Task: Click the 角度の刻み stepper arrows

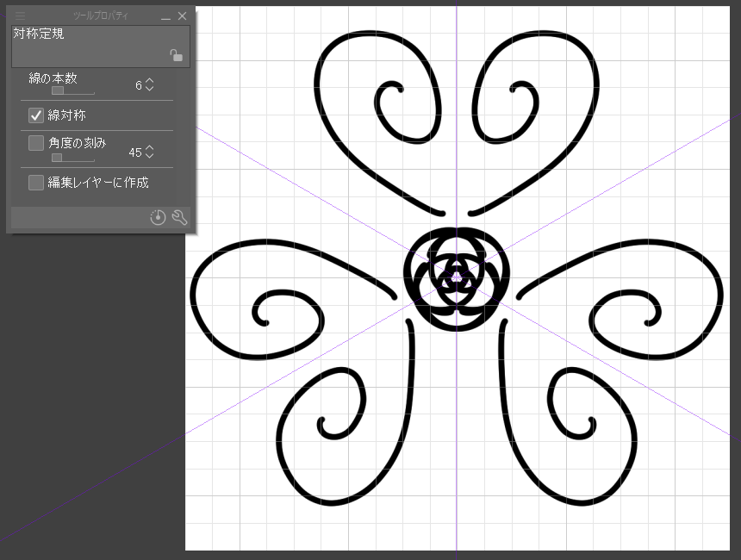Action: click(150, 152)
